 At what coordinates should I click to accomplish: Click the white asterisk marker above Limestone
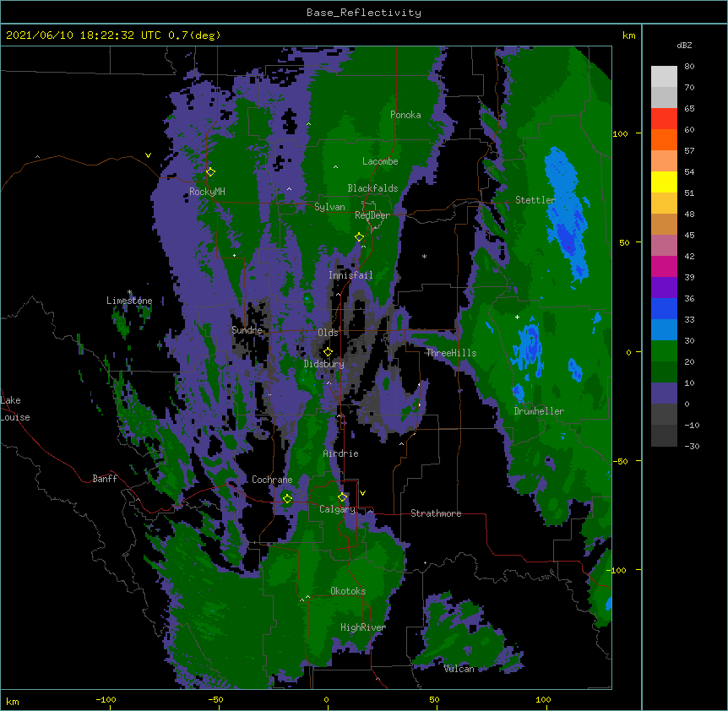129,292
